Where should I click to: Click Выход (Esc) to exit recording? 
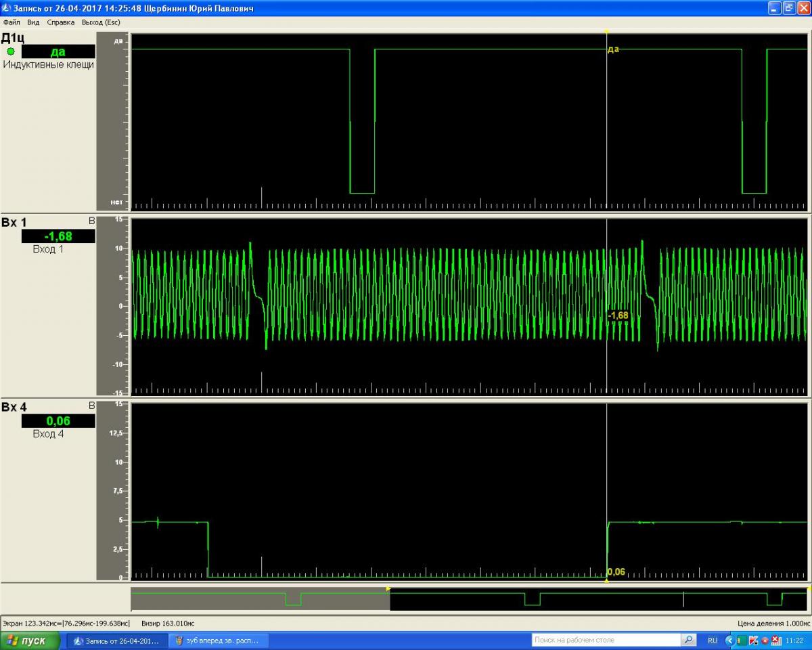click(x=101, y=22)
